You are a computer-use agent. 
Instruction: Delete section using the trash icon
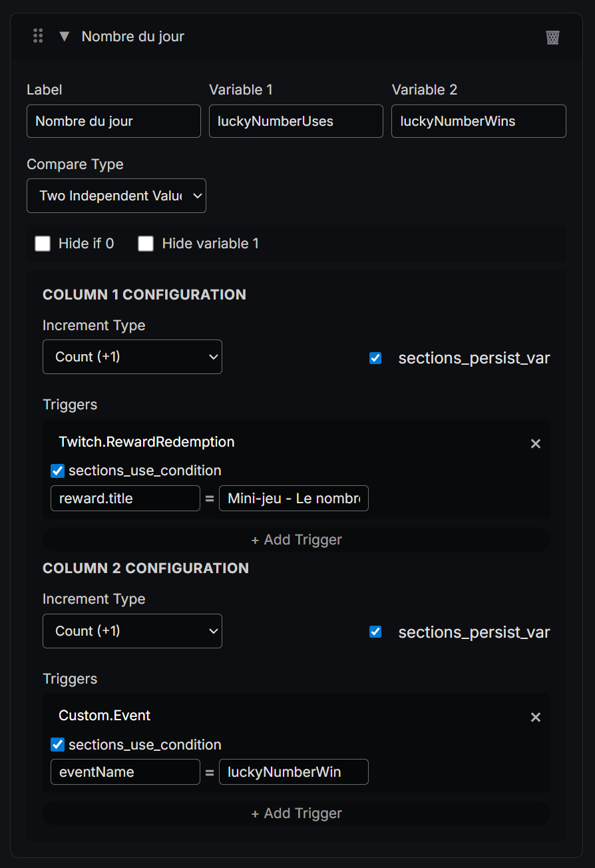tap(552, 37)
